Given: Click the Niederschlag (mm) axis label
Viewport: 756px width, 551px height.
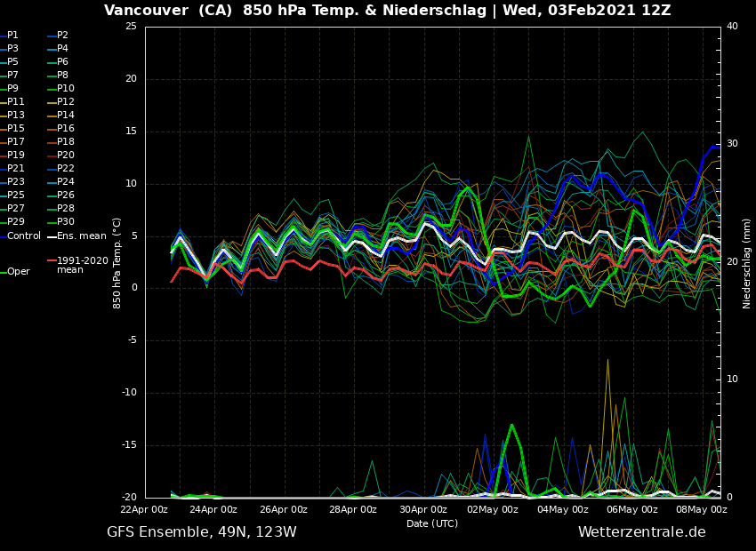Looking at the screenshot, I should (747, 263).
